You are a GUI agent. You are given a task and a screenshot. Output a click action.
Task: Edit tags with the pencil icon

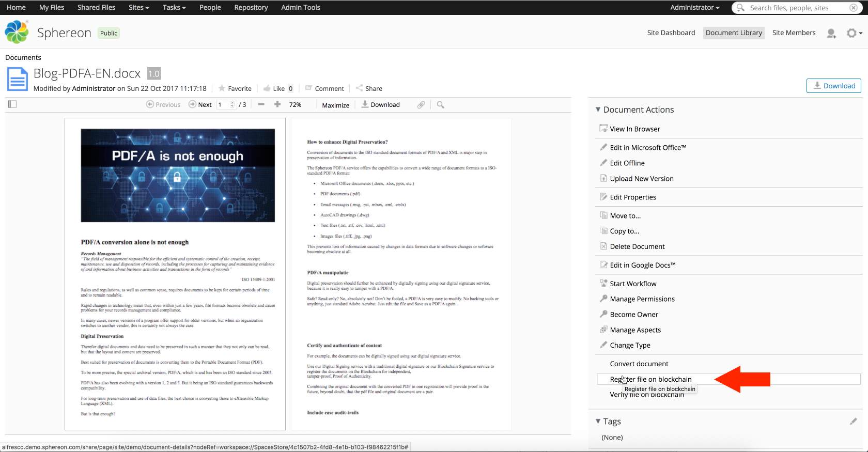click(854, 422)
